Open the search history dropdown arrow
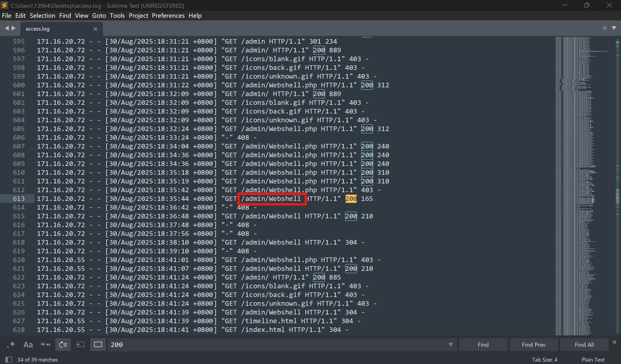This screenshot has height=364, width=621. click(451, 345)
